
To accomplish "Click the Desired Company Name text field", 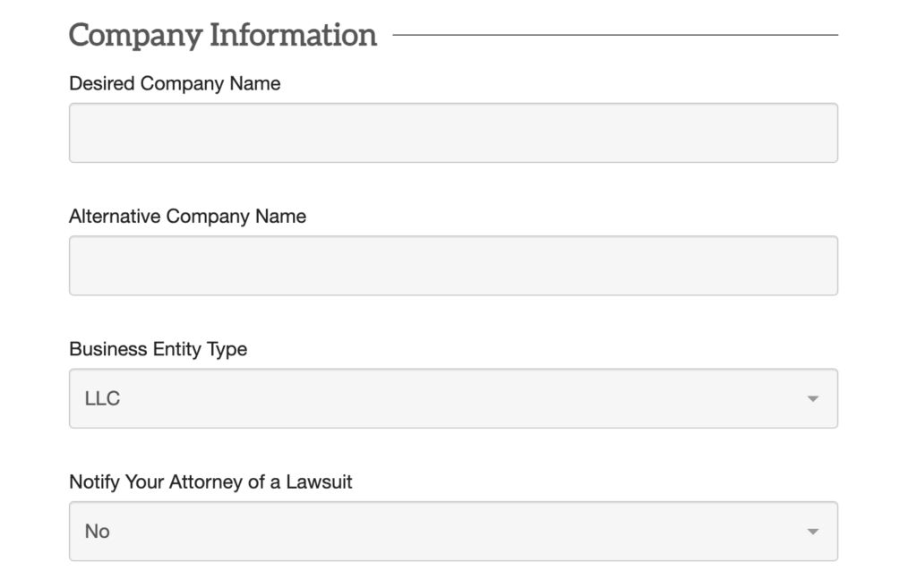I will pyautogui.click(x=453, y=132).
